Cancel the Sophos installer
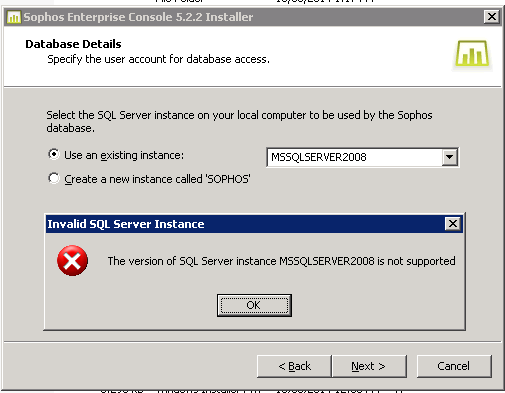This screenshot has height=393, width=505. [x=454, y=366]
